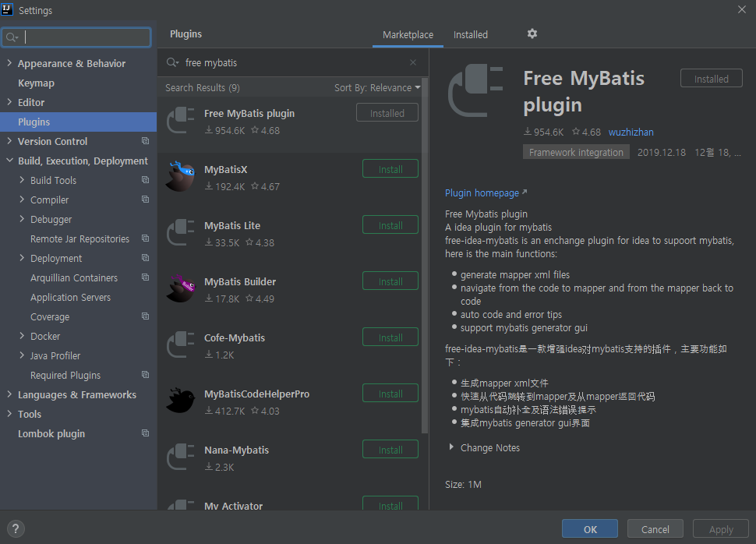This screenshot has height=544, width=756.
Task: Open the plugins gear settings icon
Action: point(532,34)
